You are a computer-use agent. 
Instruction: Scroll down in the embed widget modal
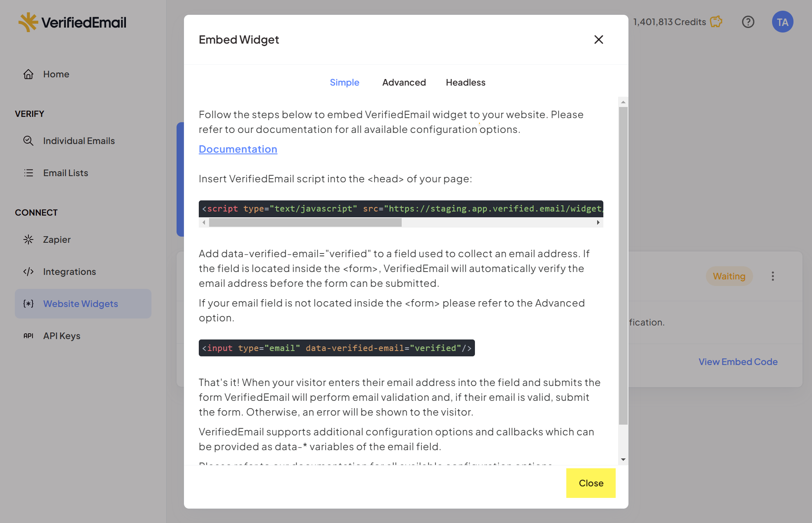622,459
